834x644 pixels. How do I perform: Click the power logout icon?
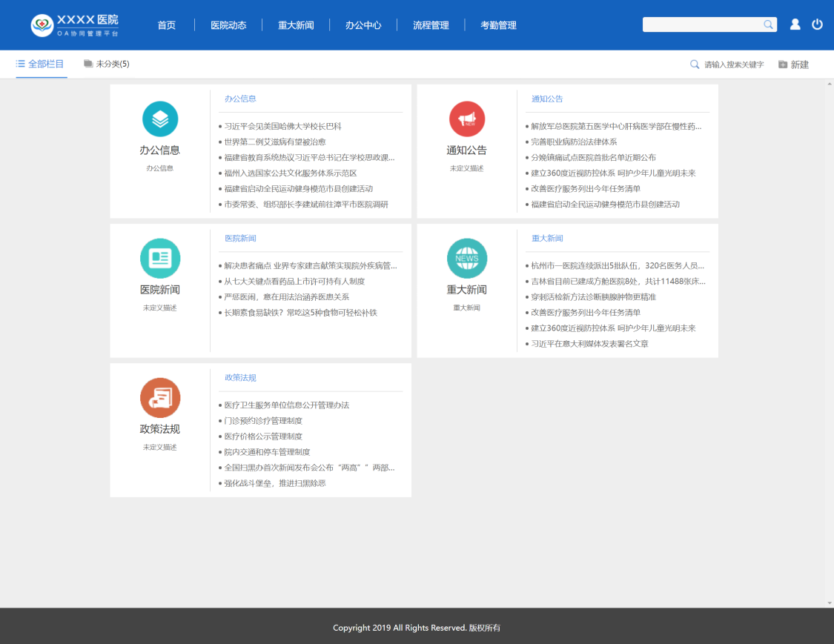tap(817, 24)
